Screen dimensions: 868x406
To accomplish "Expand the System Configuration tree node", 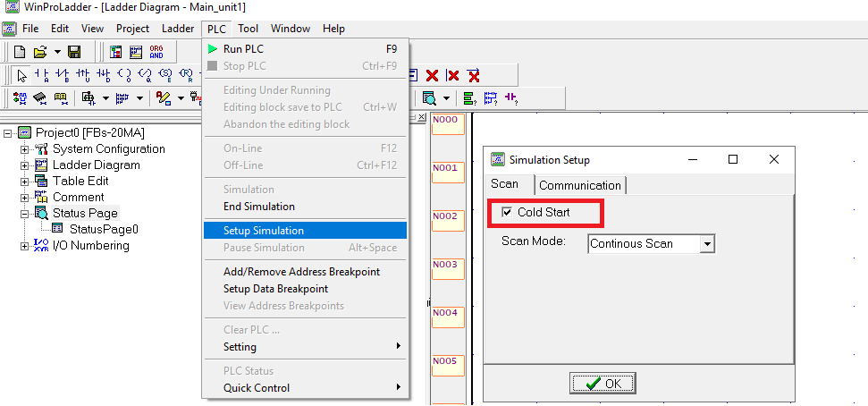I will (24, 149).
